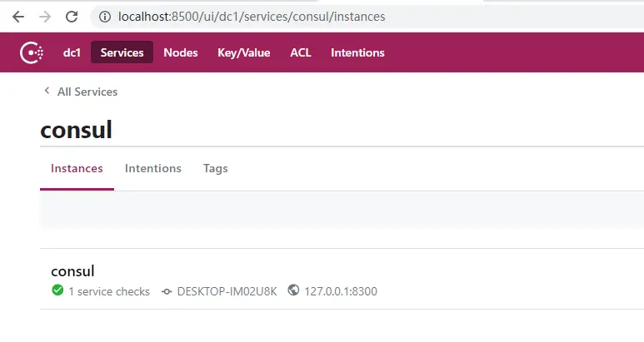Click the globe icon beside 127.0.0.1:8300
This screenshot has width=644, height=342.
point(292,290)
